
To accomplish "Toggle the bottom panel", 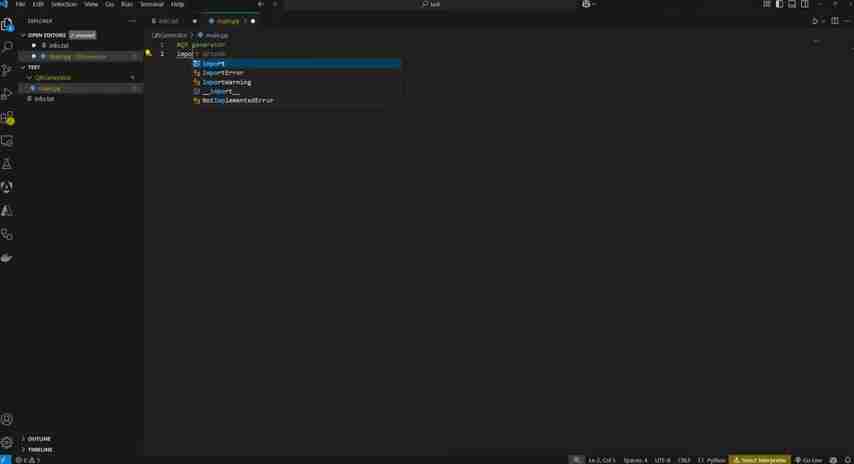I will pos(792,4).
